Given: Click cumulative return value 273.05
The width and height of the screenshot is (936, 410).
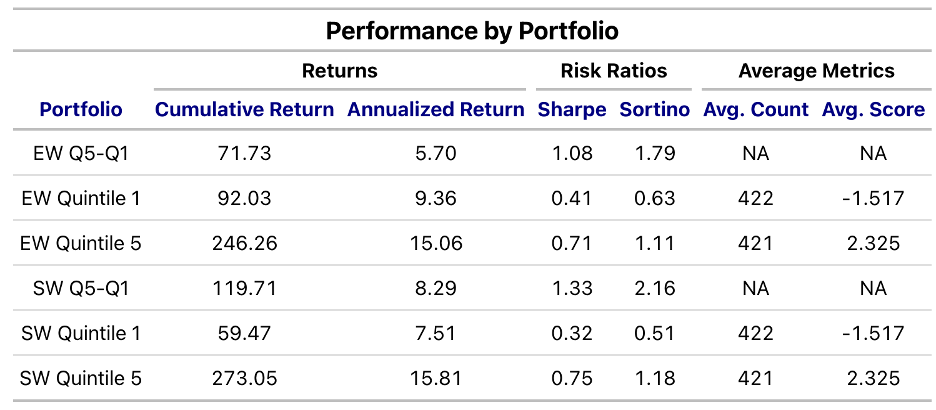Looking at the screenshot, I should (244, 378).
